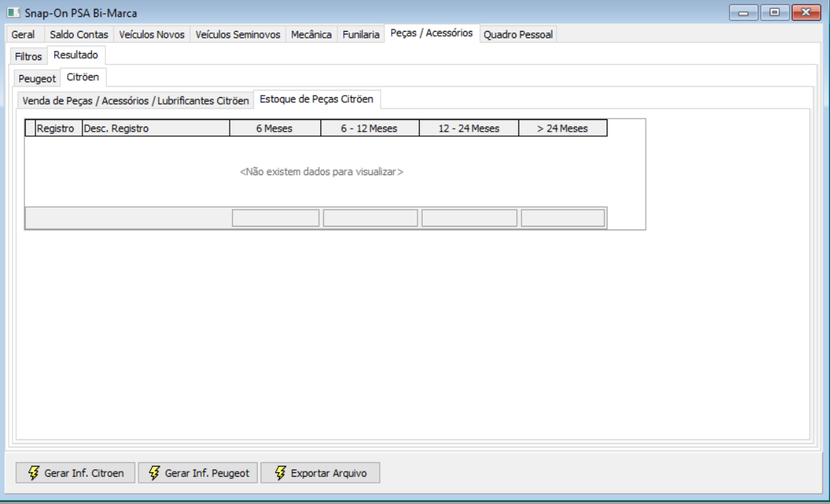This screenshot has width=830, height=504.
Task: Click lightning icon on Gerar Inf. Peugeot
Action: pyautogui.click(x=154, y=473)
